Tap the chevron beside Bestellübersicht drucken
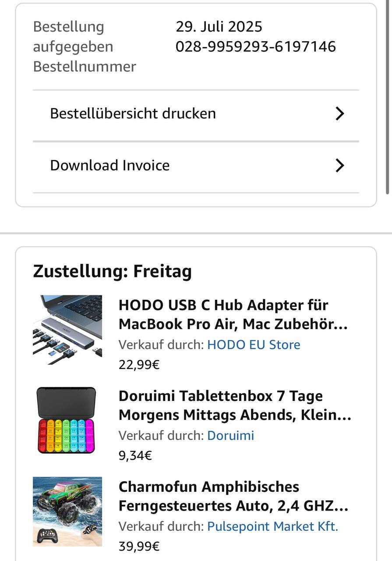Screen dimensions: 392x561 pyautogui.click(x=340, y=114)
